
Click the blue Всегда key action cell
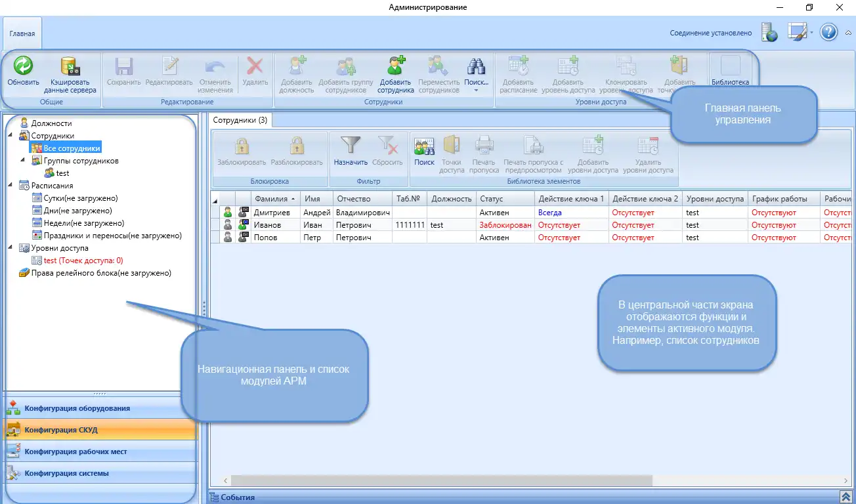click(x=571, y=213)
